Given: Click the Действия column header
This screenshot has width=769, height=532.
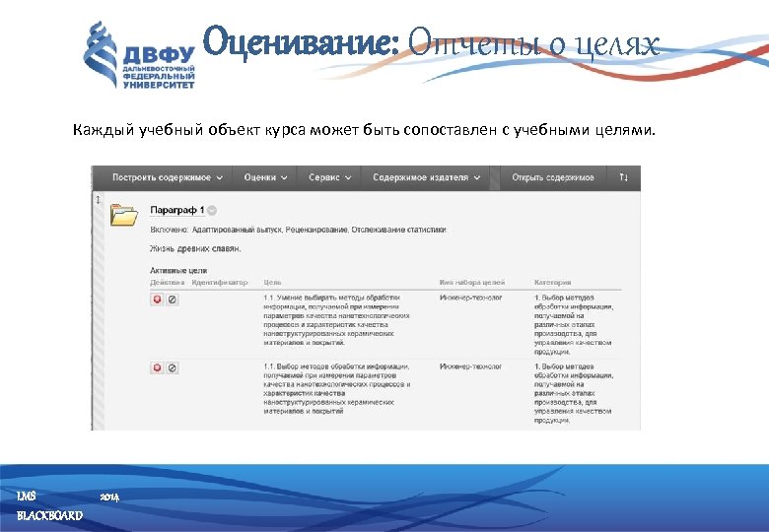Looking at the screenshot, I should pos(168,283).
